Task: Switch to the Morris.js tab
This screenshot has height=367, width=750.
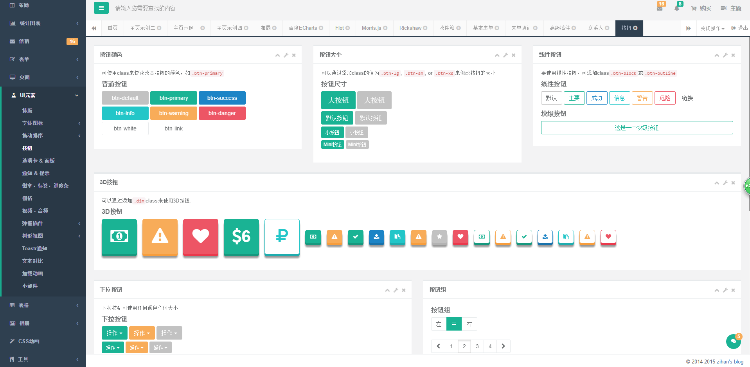Action: (x=374, y=28)
